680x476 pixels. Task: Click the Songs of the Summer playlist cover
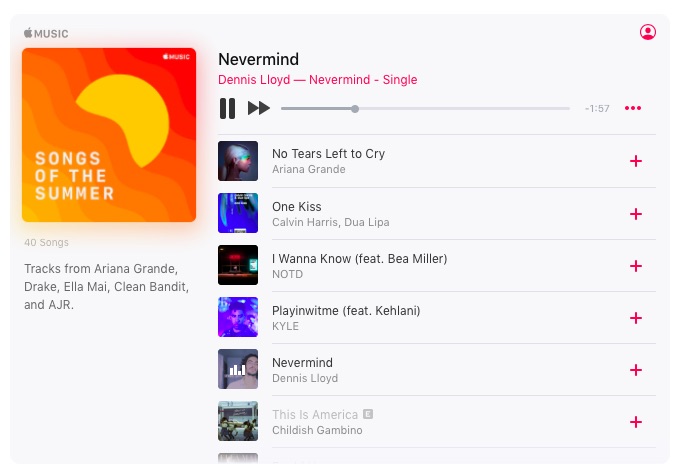tap(109, 135)
